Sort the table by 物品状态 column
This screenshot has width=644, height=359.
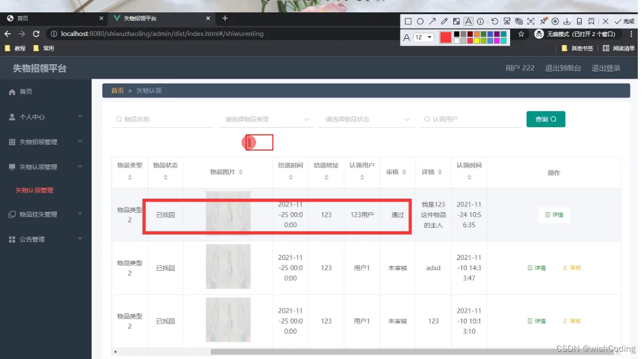(x=165, y=177)
